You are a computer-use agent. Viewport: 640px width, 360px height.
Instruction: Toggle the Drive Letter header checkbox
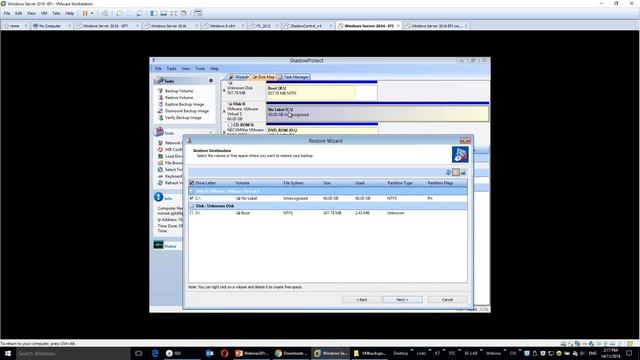[192, 183]
